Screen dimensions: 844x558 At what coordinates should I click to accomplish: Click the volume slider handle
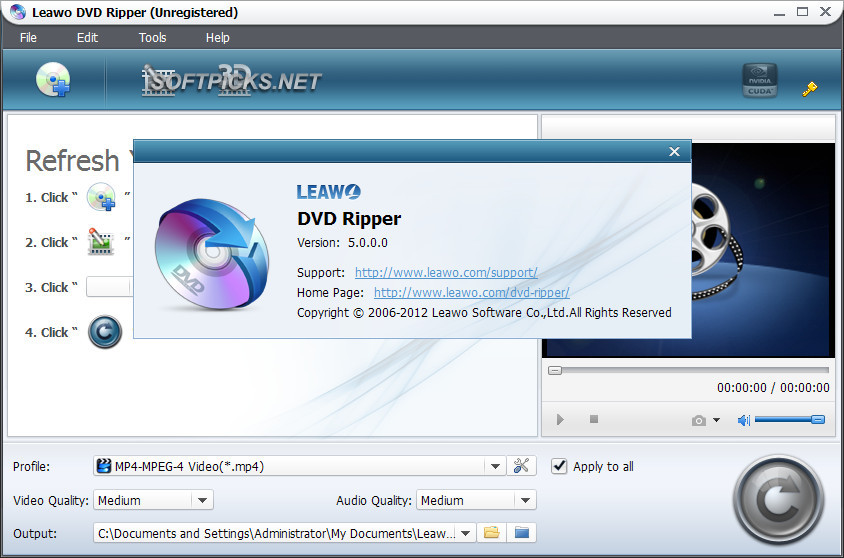(x=817, y=420)
